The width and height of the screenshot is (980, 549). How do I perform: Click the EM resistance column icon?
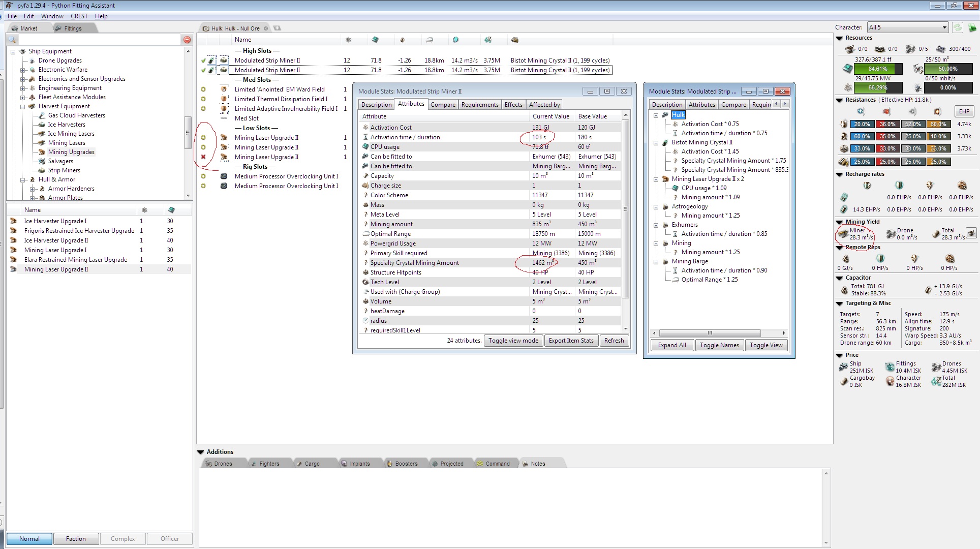click(x=861, y=111)
